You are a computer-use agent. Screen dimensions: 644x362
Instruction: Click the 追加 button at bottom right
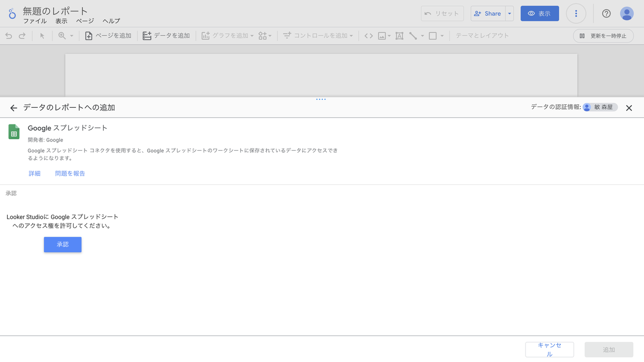609,350
